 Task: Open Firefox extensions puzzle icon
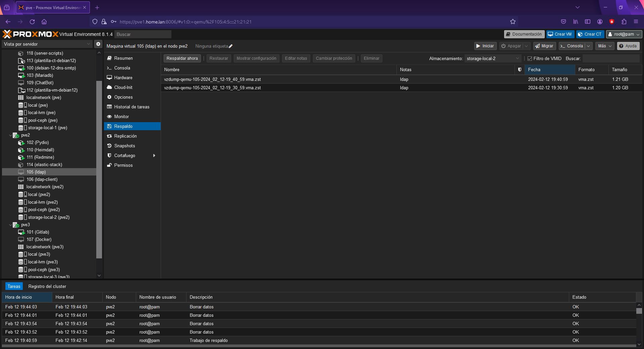click(x=624, y=22)
